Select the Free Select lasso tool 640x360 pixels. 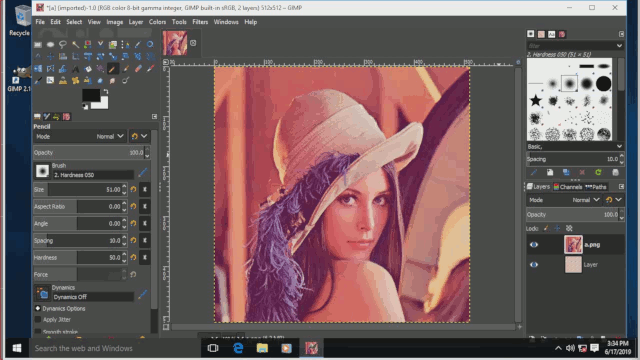tap(63, 44)
